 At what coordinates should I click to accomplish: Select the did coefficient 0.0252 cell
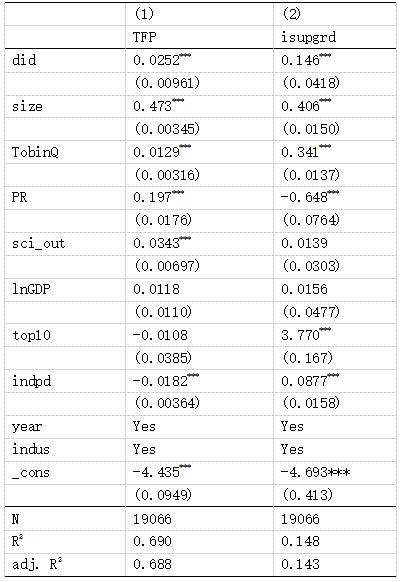click(200, 60)
